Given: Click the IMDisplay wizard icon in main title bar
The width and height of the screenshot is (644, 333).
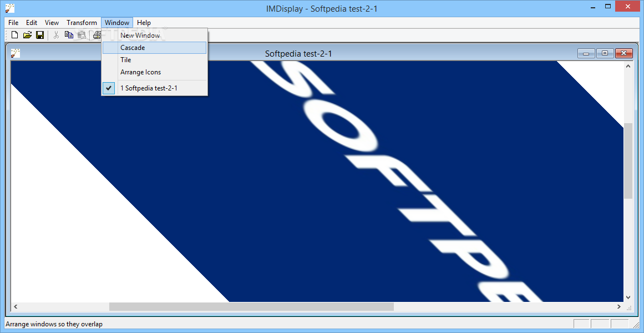Looking at the screenshot, I should click(11, 7).
